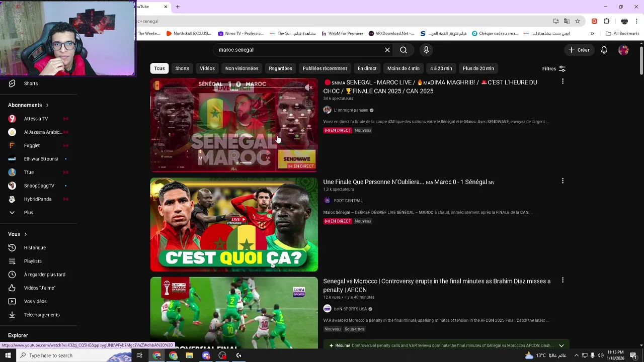Open the C'EST QUOI ÇA thumbnail

click(x=234, y=224)
